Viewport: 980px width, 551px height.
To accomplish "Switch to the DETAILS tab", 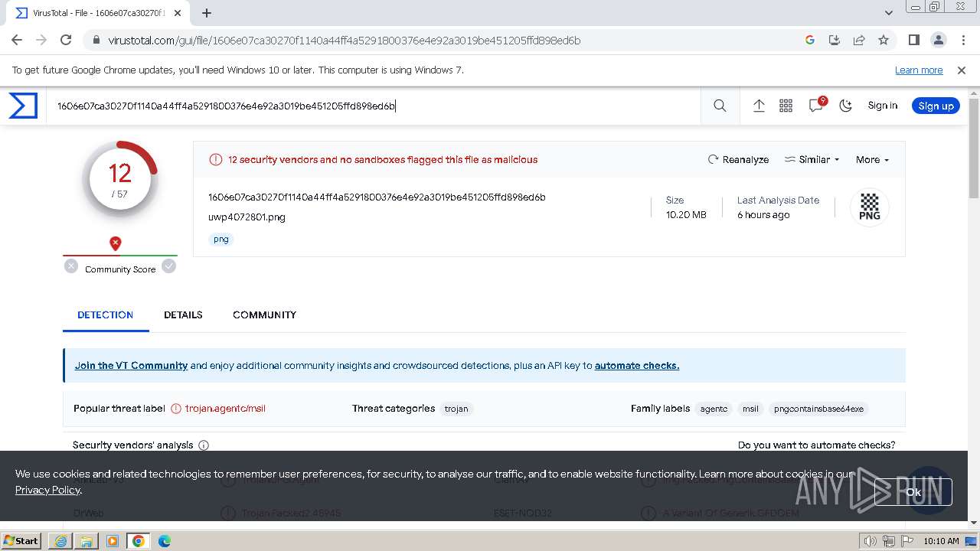I will [x=183, y=315].
